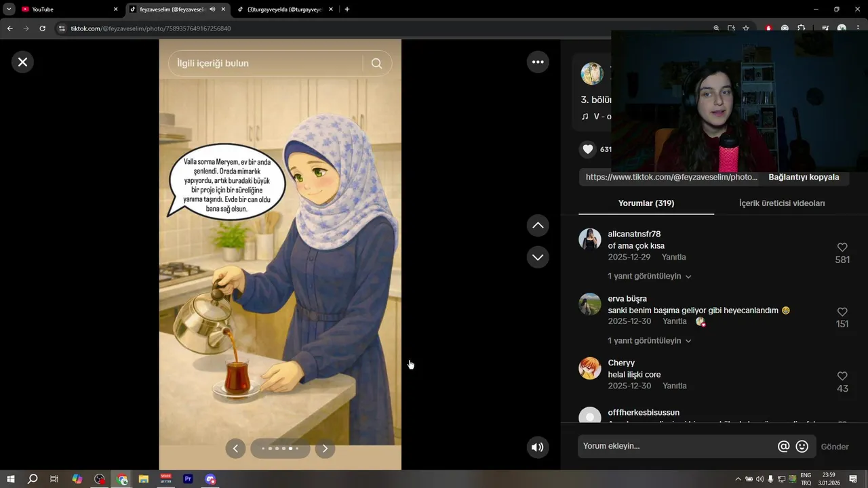Go to next post with down chevron
The image size is (868, 488).
coord(538,257)
